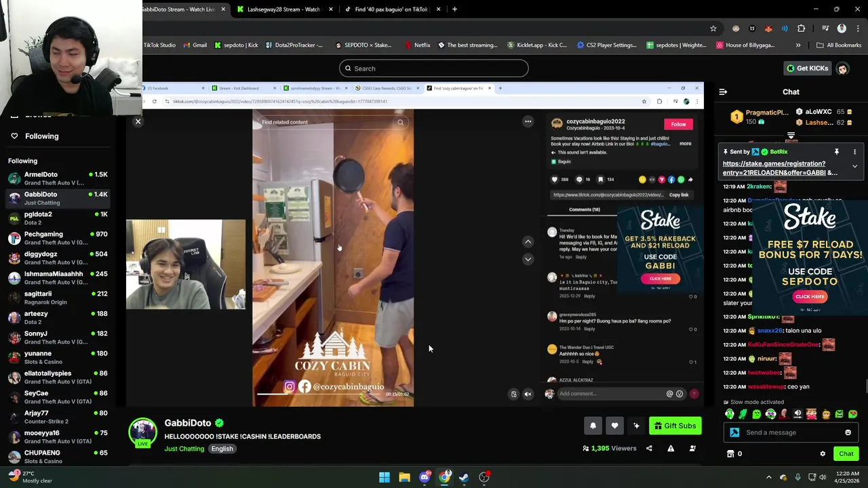Share TikTok video via Facebook icon
Image resolution: width=868 pixels, height=488 pixels.
pyautogui.click(x=671, y=180)
